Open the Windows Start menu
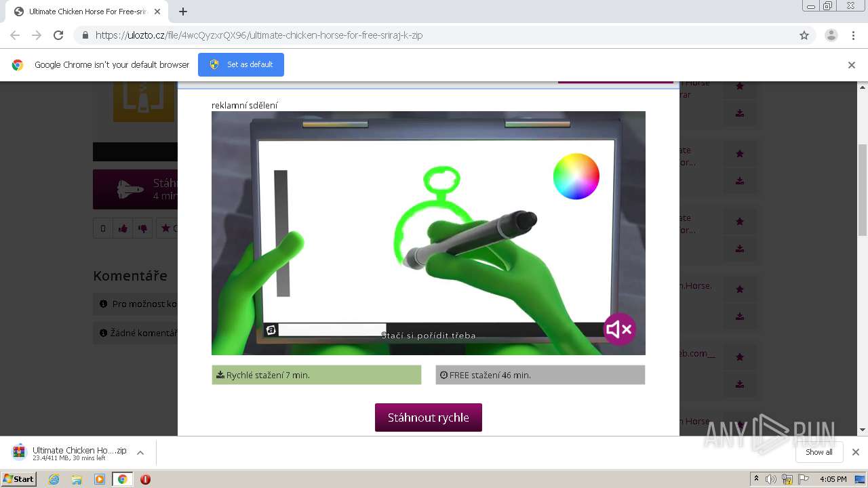Image resolution: width=868 pixels, height=488 pixels. pos(19,479)
